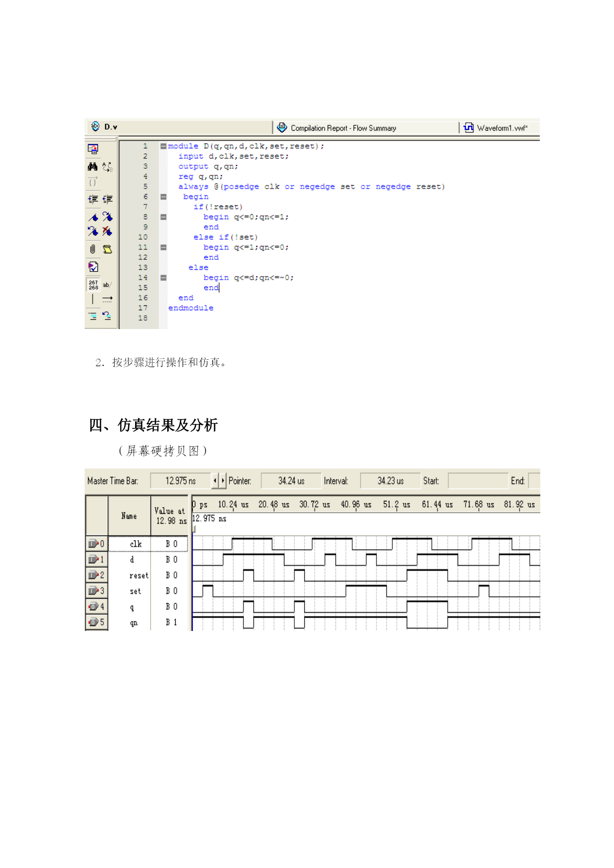Decrease indent with the right indent icon
614x868 pixels.
tap(107, 199)
